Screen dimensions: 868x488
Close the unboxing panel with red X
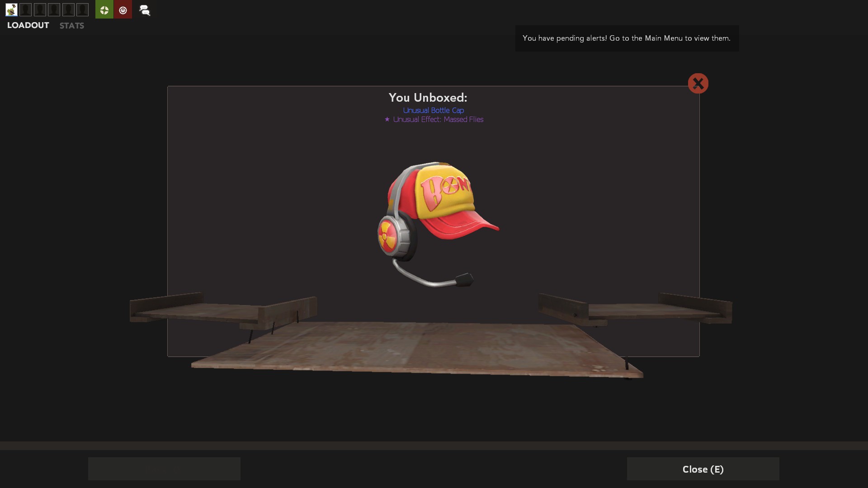click(x=698, y=83)
